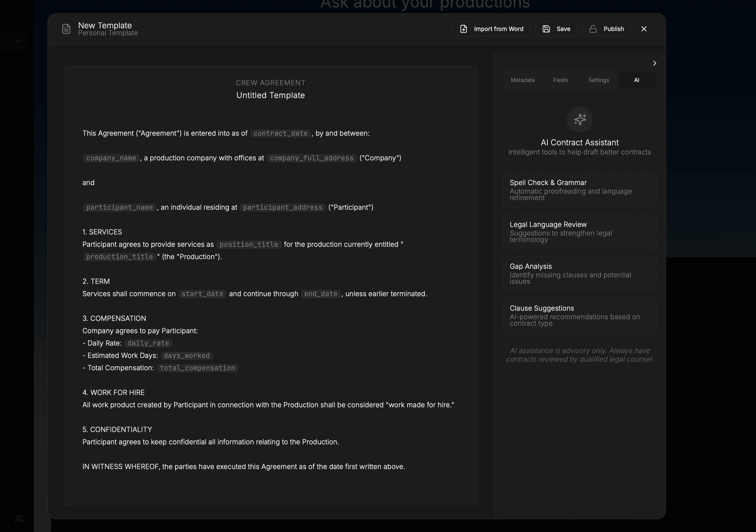756x532 pixels.
Task: Click the total_compensation field chip
Action: [197, 368]
